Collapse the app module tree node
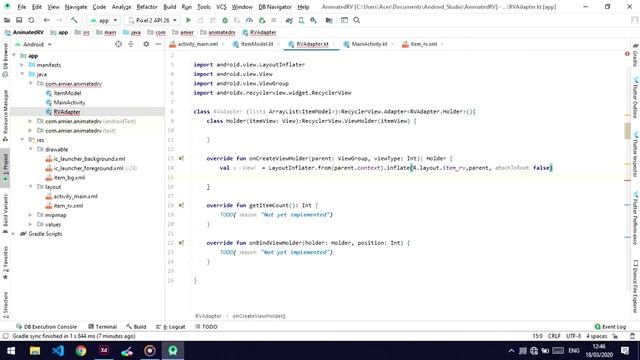640x360 pixels. 15,56
